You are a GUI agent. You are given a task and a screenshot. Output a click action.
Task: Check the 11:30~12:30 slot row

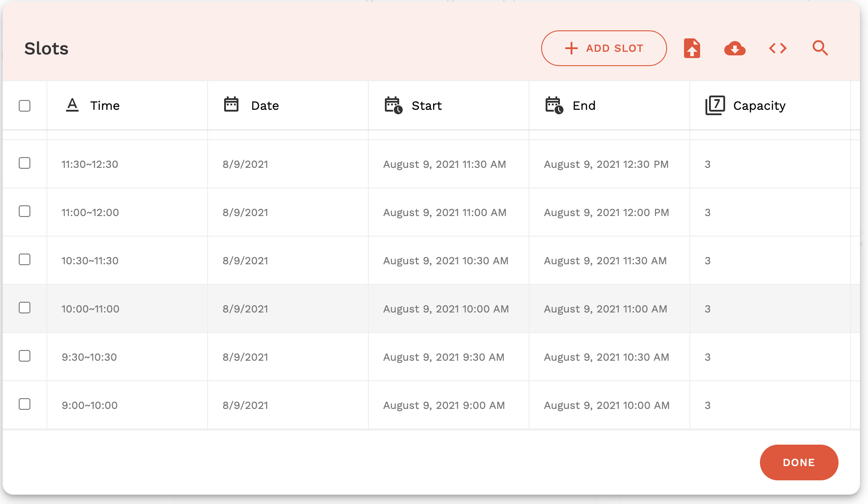coord(25,163)
